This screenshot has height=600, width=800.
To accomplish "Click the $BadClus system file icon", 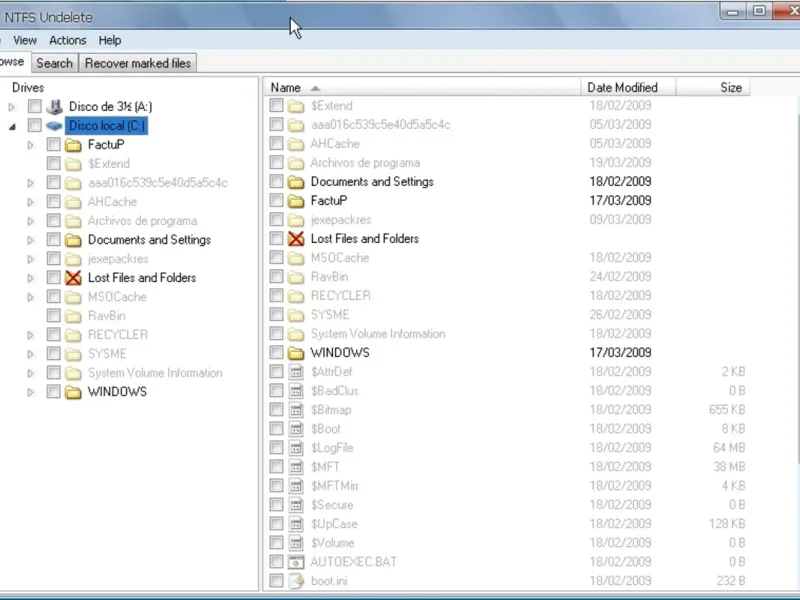I will pos(296,391).
